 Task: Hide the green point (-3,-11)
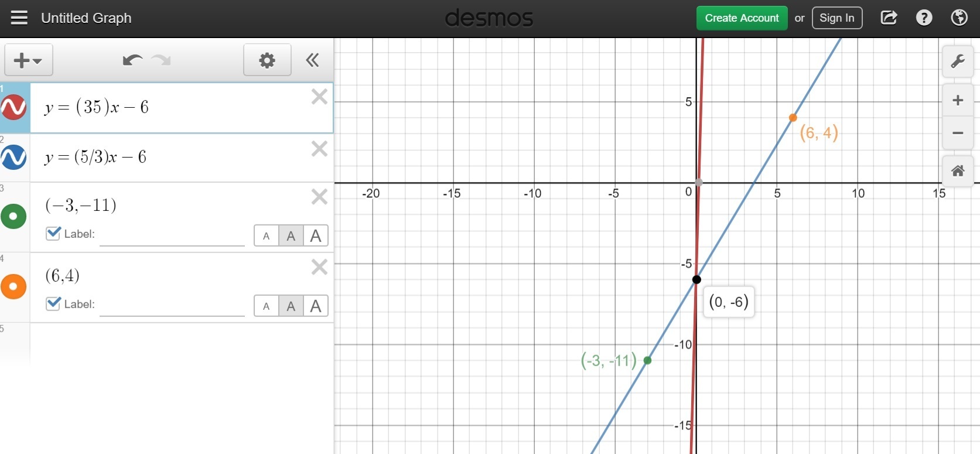[x=13, y=216]
